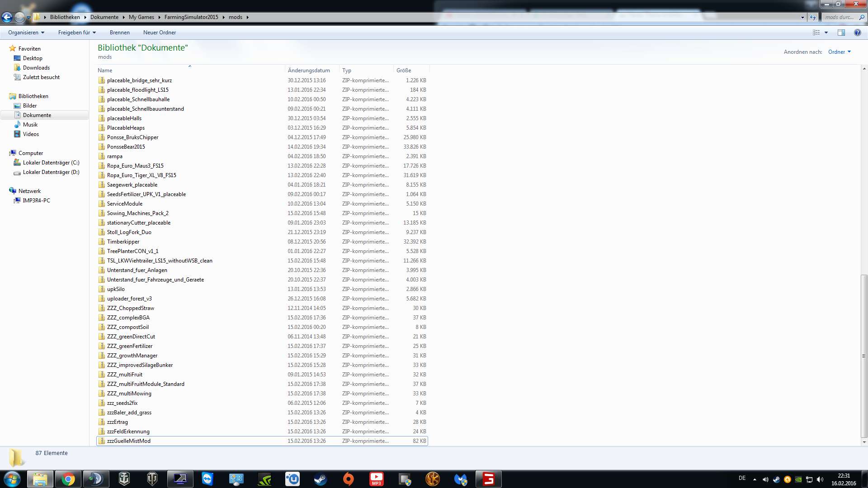Viewport: 868px width, 488px height.
Task: Select Downloads in Favoriten
Action: point(36,68)
